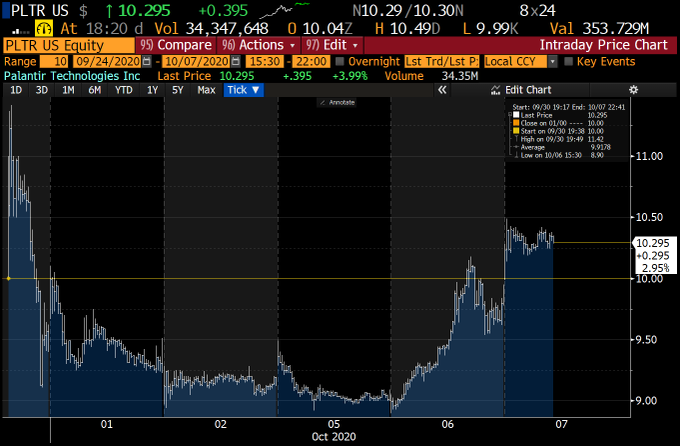
Task: Select the 1Y range tab
Action: 152,90
